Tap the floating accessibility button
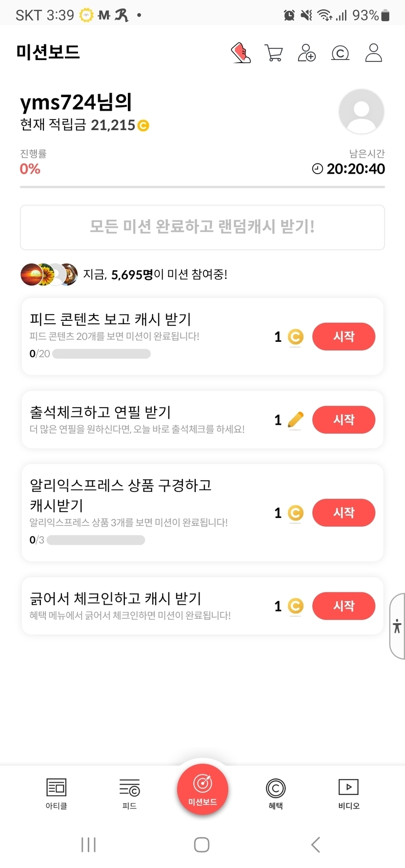 click(x=397, y=626)
